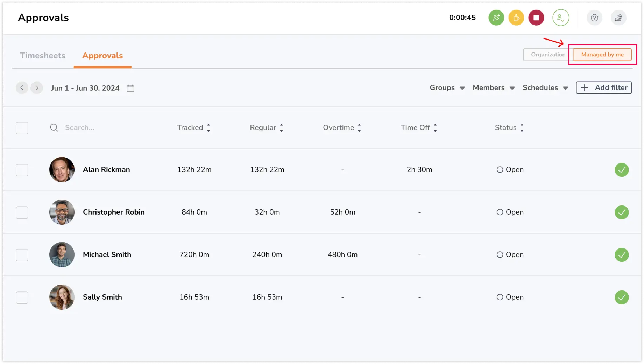The width and height of the screenshot is (644, 364).
Task: Open Michael Smith's avatar photo
Action: 62,255
